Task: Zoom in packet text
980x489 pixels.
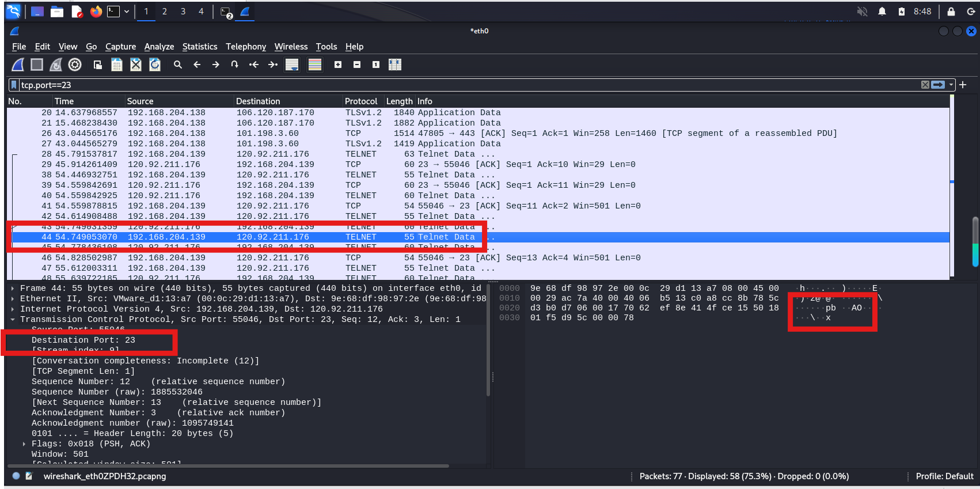Action: (x=338, y=65)
